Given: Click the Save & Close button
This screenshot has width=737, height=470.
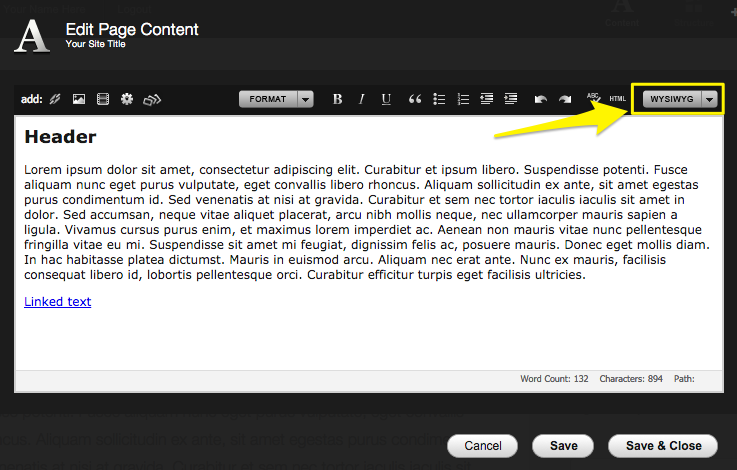Looking at the screenshot, I should 664,446.
